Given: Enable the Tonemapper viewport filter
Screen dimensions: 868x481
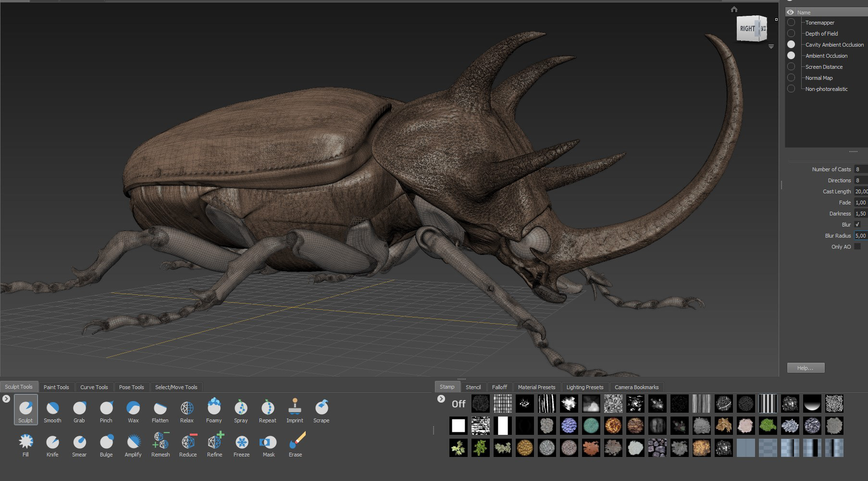Looking at the screenshot, I should [x=791, y=23].
